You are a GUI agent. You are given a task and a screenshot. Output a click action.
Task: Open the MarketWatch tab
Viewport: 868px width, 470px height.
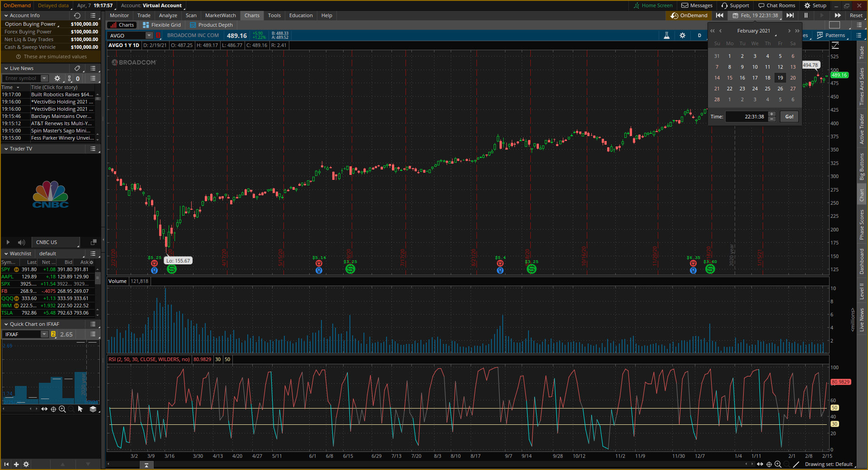tap(221, 15)
